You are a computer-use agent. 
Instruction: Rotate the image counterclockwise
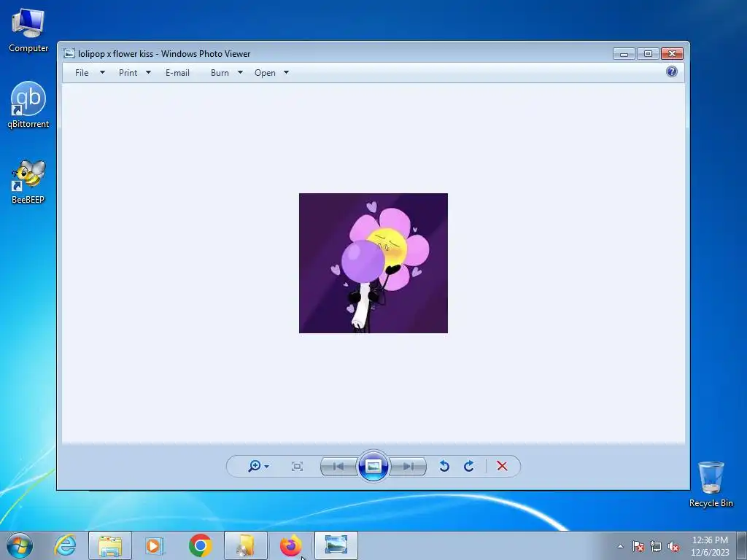click(444, 466)
